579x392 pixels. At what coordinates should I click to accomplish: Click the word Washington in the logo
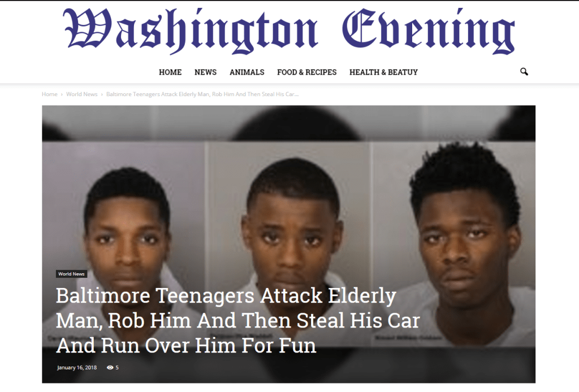tap(191, 31)
